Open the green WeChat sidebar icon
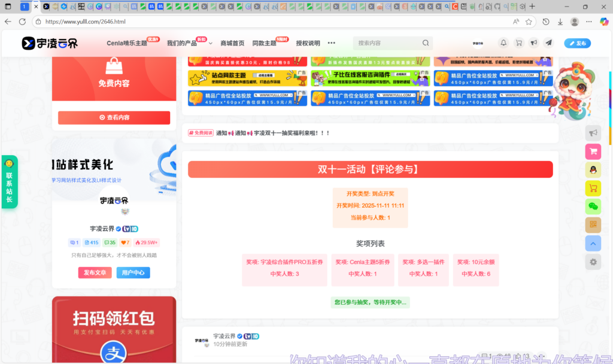Image resolution: width=613 pixels, height=364 pixels. point(593,207)
